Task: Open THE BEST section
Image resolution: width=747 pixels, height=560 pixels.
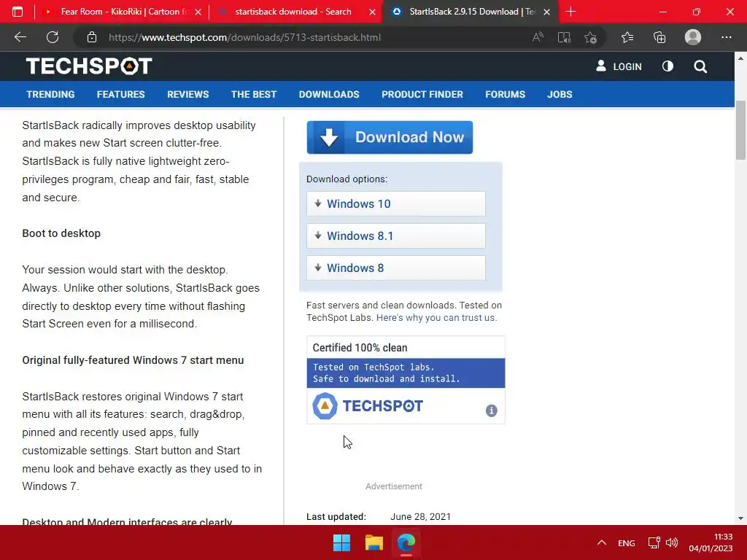Action: coord(253,94)
